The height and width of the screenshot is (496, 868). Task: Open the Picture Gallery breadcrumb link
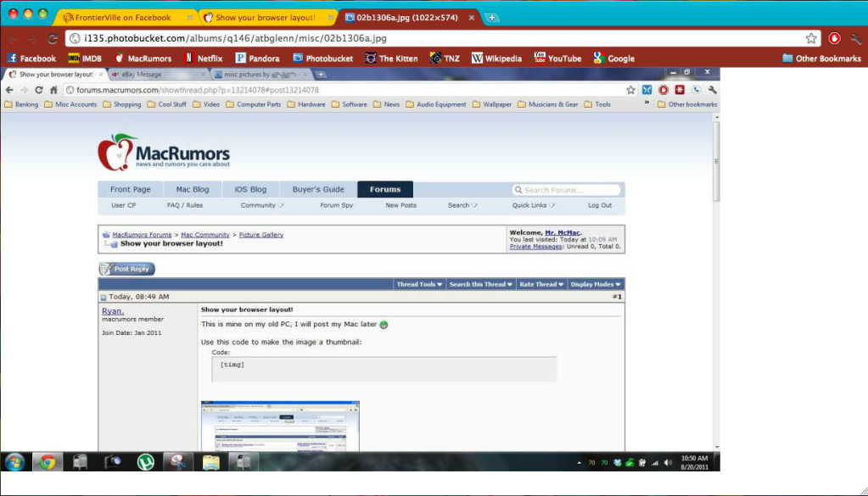click(260, 235)
